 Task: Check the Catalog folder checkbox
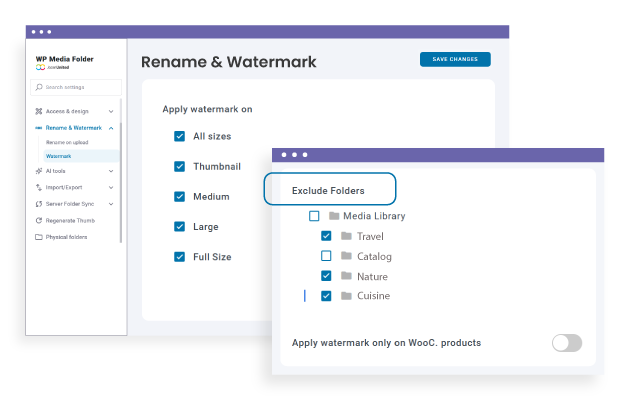tap(326, 256)
